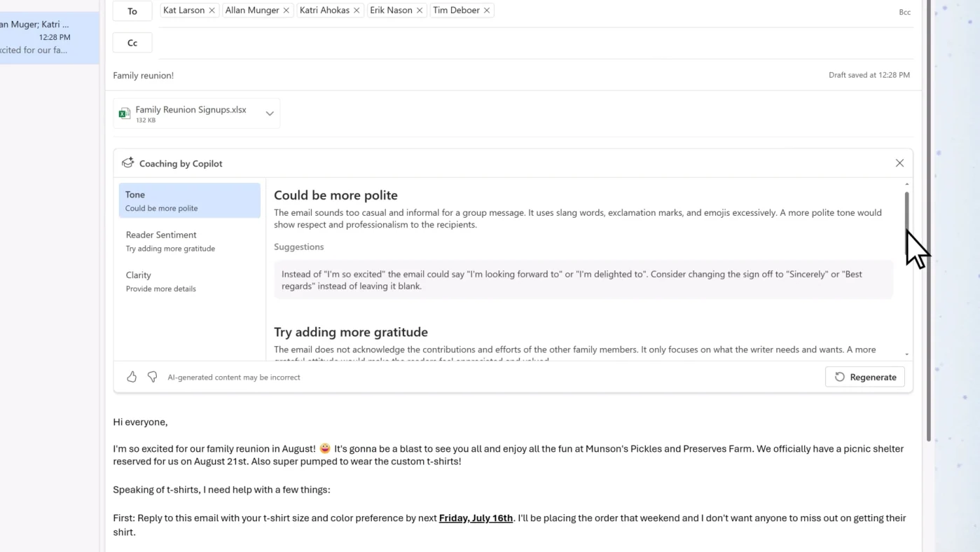Open the Clarity coaching section

click(x=189, y=281)
